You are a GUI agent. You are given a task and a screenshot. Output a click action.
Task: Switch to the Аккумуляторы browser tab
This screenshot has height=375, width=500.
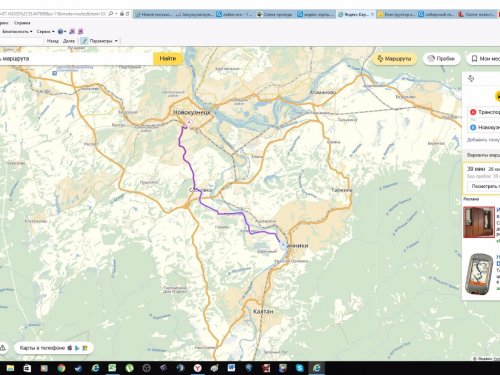click(194, 14)
